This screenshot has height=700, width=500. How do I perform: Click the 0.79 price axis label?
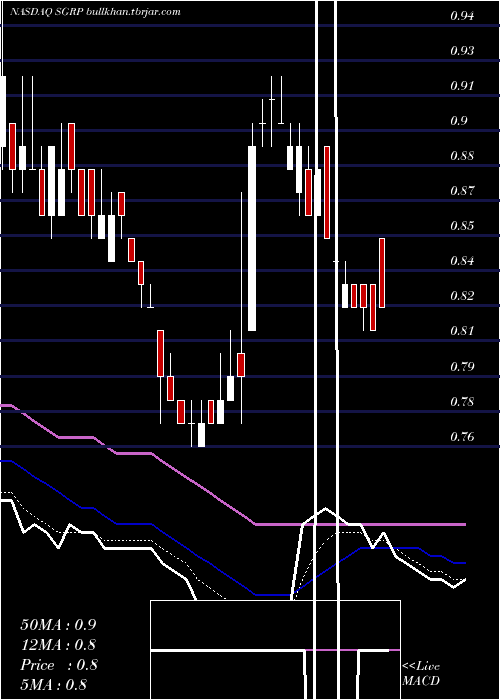tap(462, 367)
